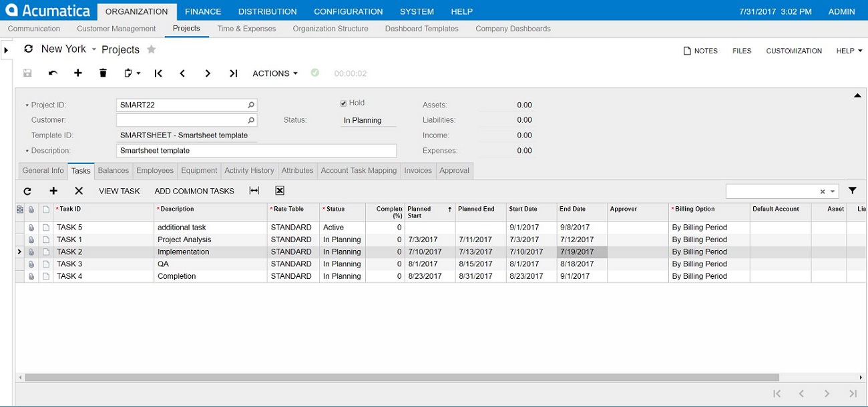Switch to the Balances tab
Viewport: 868px width, 407px height.
pyautogui.click(x=113, y=171)
